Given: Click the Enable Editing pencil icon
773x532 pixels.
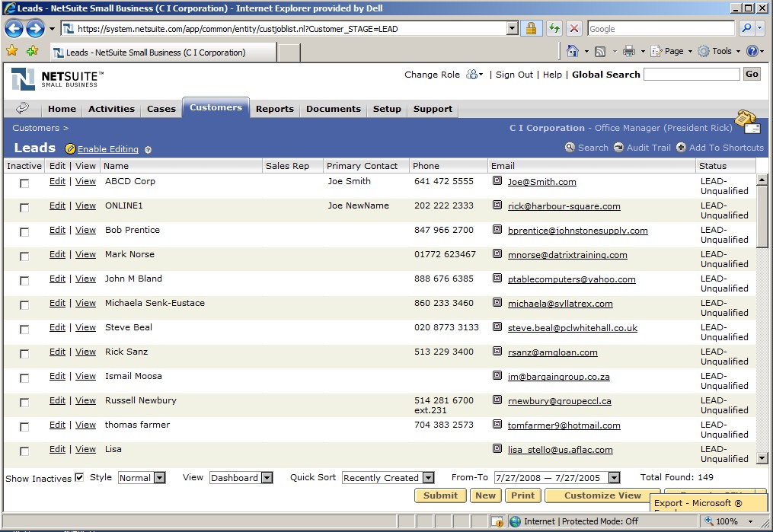Looking at the screenshot, I should click(x=70, y=148).
